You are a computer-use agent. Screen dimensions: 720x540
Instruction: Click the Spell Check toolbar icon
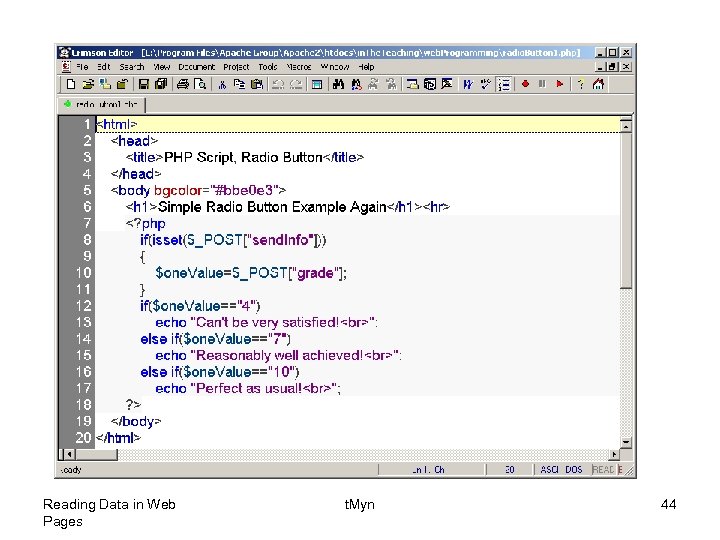(485, 84)
